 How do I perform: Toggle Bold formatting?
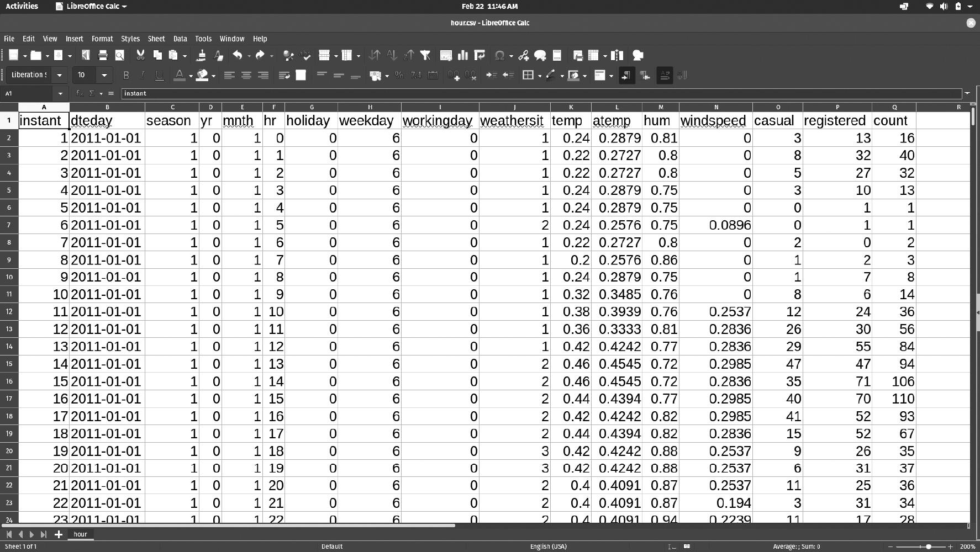126,75
